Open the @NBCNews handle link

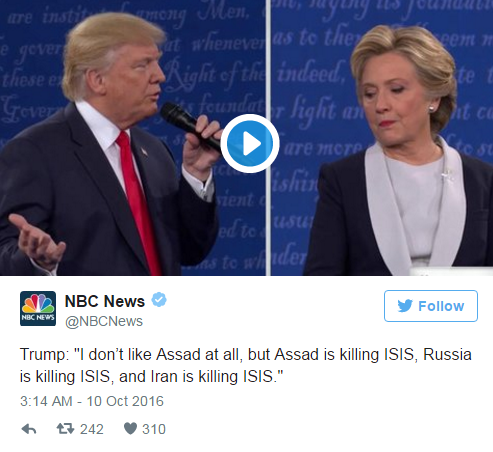click(x=104, y=321)
